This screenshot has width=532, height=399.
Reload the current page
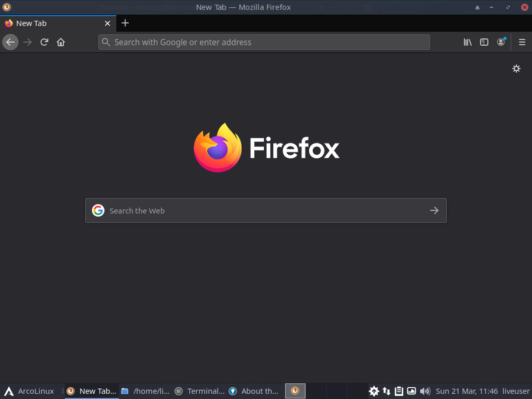coord(44,43)
